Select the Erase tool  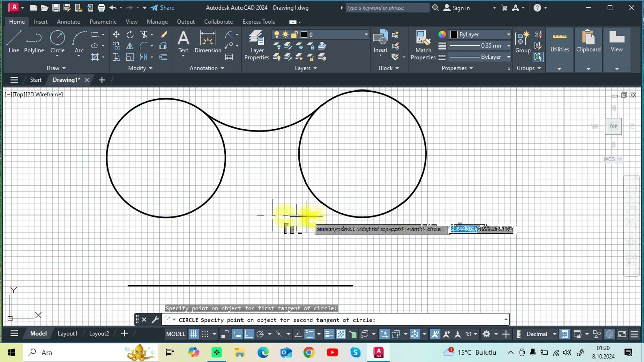pos(164,35)
